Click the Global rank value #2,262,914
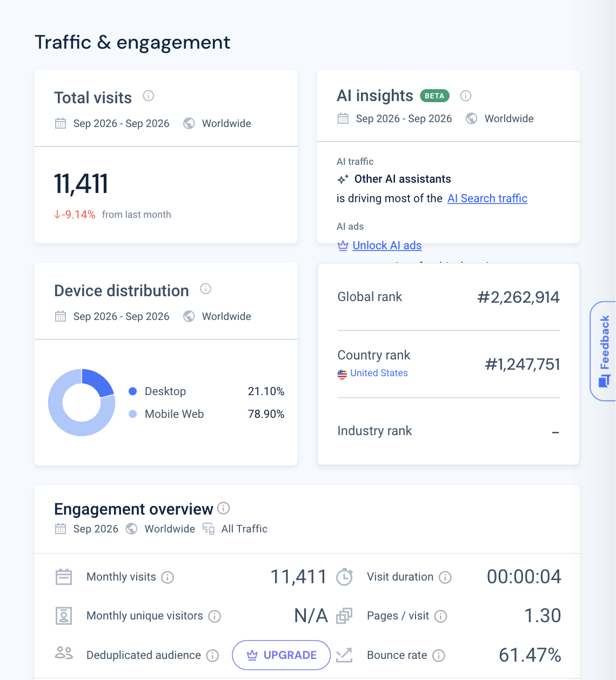This screenshot has height=680, width=616. click(x=518, y=297)
